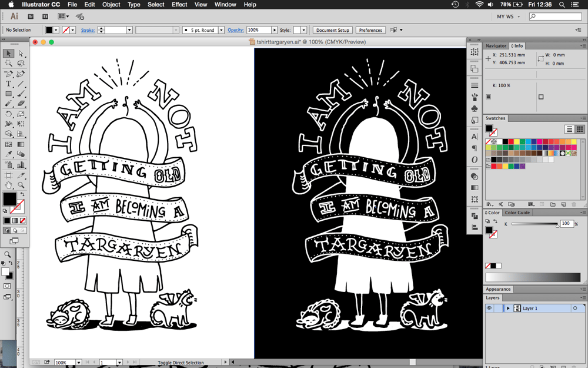Viewport: 588px width, 368px height.
Task: Open the Effect menu
Action: pyautogui.click(x=179, y=5)
